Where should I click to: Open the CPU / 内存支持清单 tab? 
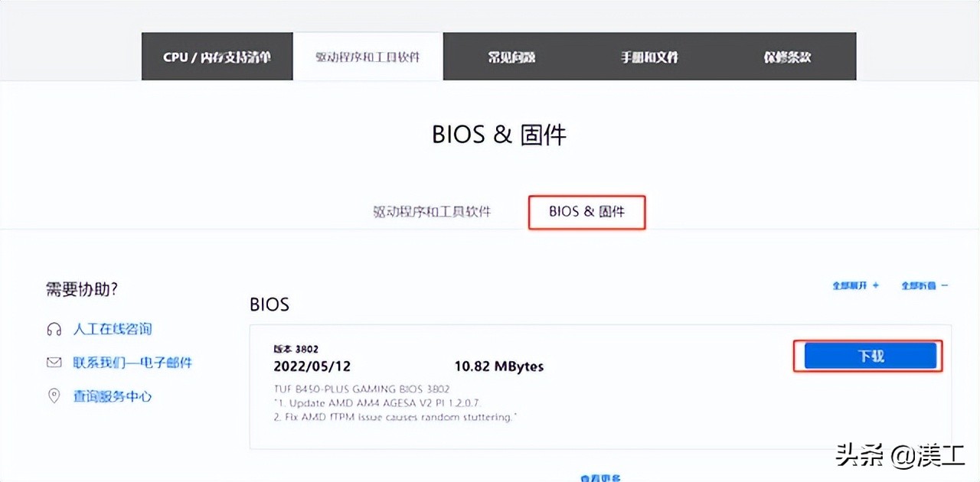(217, 56)
